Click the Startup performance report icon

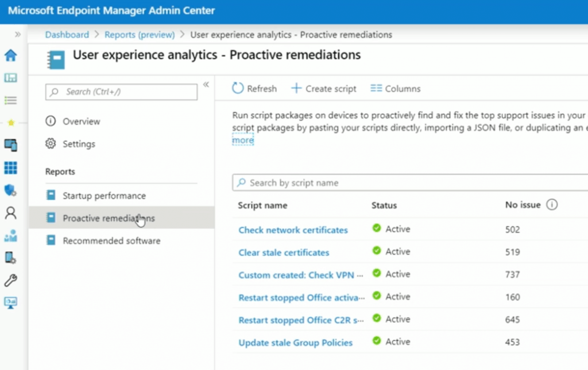(x=51, y=195)
